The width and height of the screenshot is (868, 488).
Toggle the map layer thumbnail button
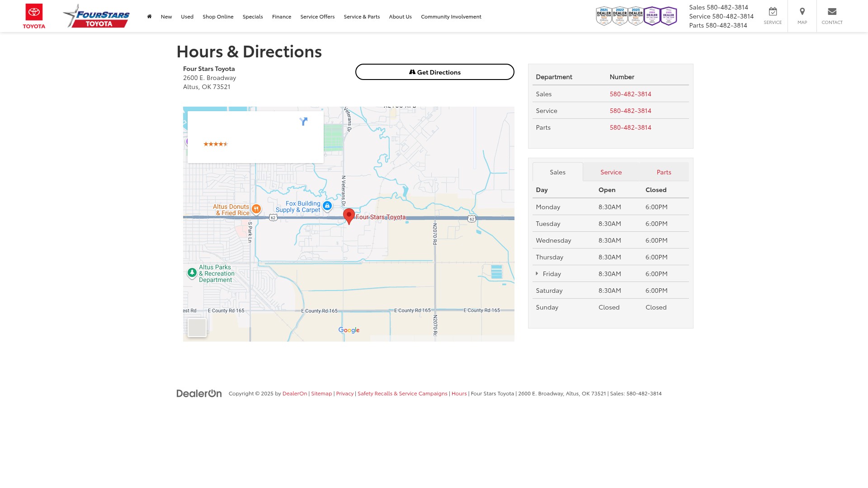point(197,328)
